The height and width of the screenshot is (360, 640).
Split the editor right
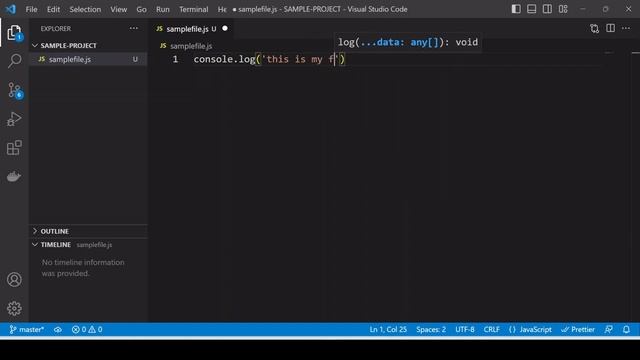[610, 28]
